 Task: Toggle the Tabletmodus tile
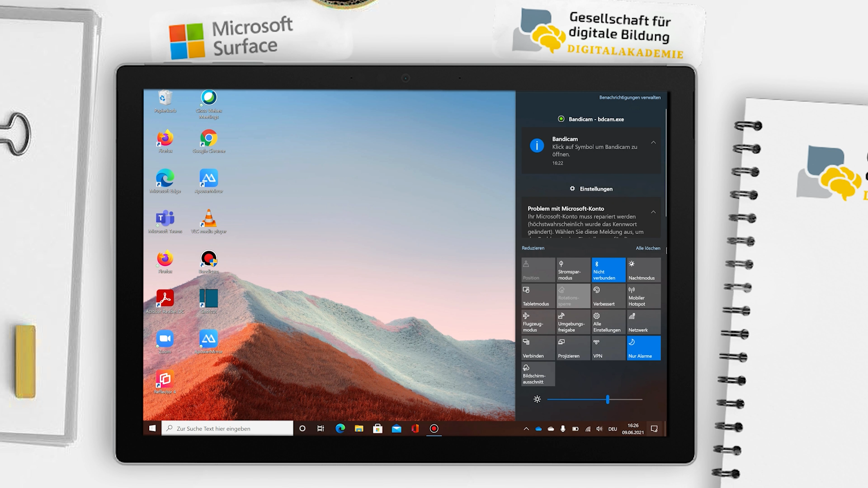tap(538, 296)
